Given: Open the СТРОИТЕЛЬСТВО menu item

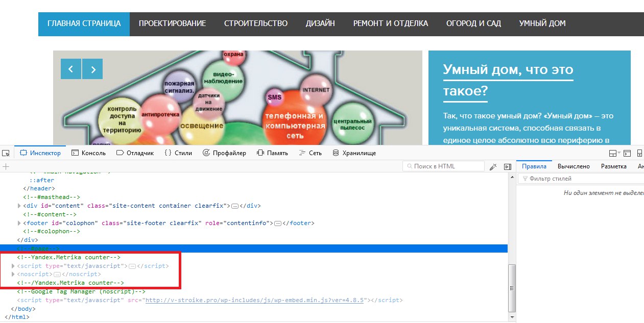Looking at the screenshot, I should [x=256, y=23].
